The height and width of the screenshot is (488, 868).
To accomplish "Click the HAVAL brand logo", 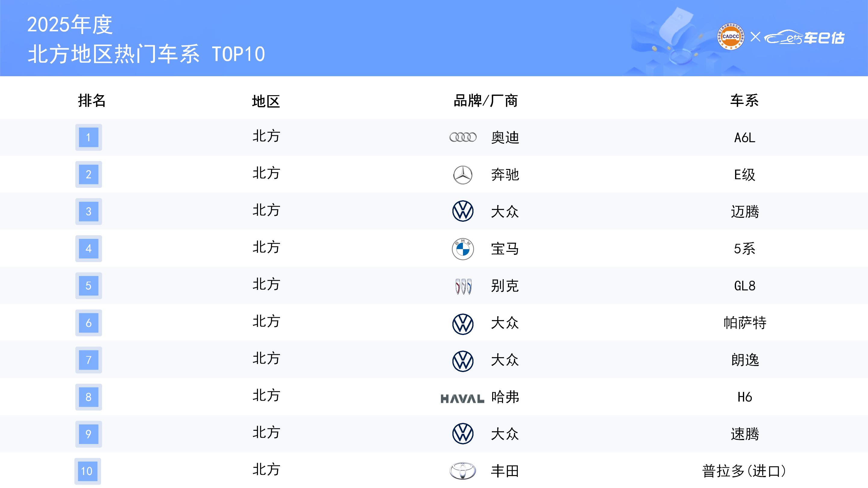I will (462, 399).
